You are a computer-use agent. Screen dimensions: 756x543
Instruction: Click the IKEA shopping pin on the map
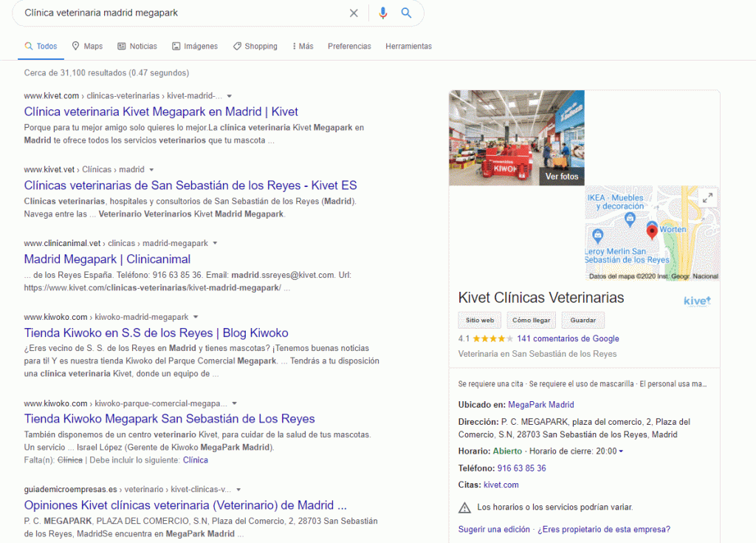pyautogui.click(x=630, y=219)
